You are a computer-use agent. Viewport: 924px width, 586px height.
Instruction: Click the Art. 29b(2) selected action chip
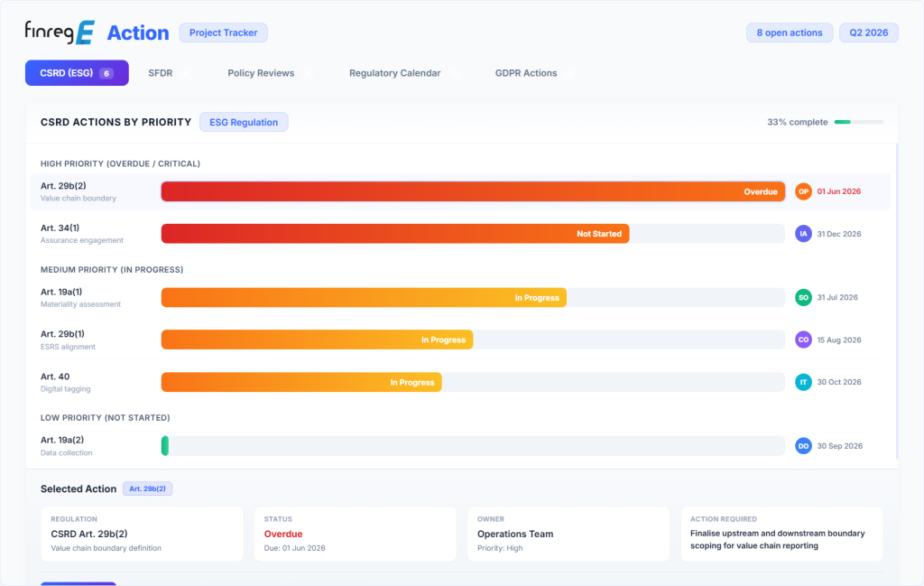[x=147, y=488]
